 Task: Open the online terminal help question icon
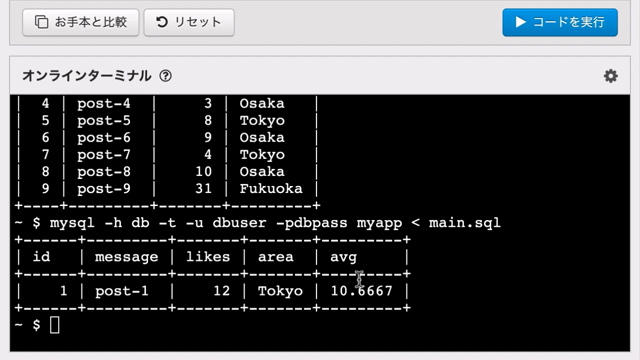(165, 76)
